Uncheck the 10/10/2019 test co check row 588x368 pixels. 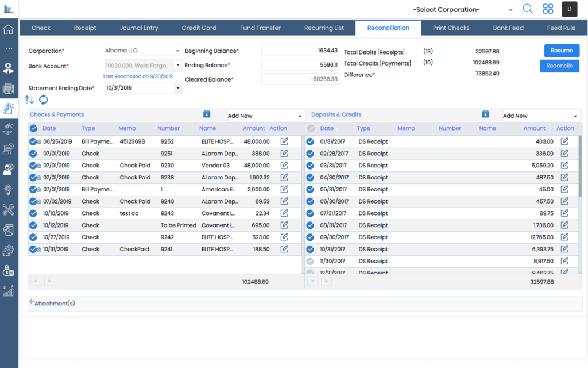click(x=33, y=213)
